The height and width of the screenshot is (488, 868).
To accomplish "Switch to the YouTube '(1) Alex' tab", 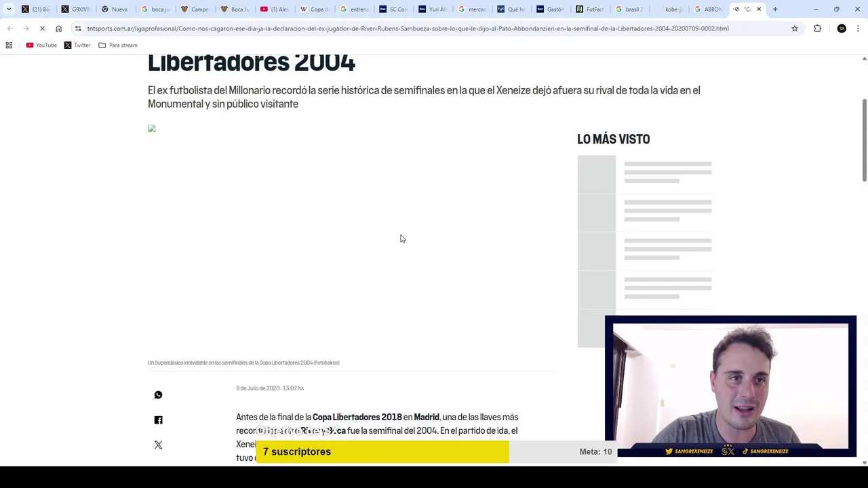I will [x=274, y=9].
